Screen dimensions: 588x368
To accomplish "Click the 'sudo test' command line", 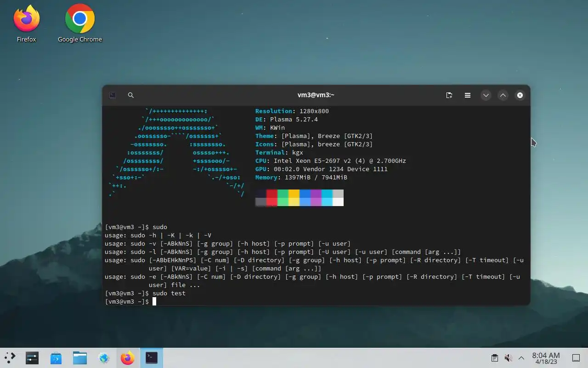I will click(145, 293).
